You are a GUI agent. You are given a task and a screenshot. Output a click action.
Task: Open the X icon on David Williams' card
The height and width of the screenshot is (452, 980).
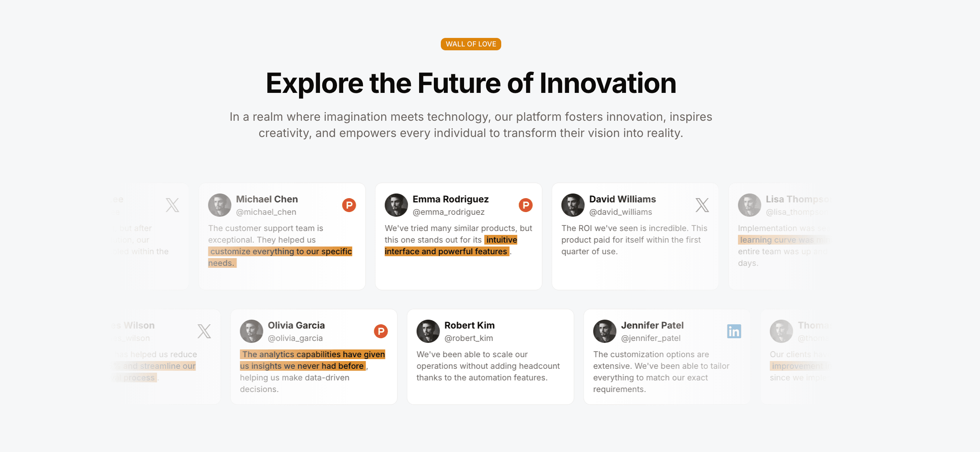702,205
